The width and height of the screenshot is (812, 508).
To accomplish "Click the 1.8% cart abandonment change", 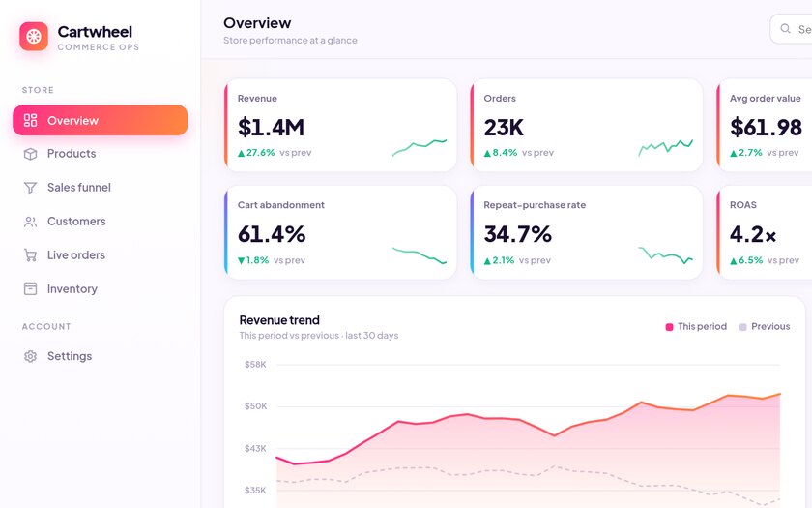I will 253,260.
